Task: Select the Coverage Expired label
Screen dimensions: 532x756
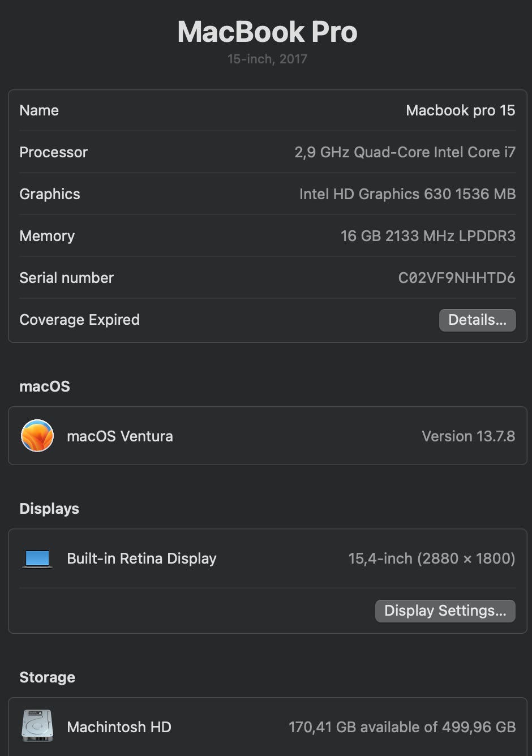Action: point(79,320)
